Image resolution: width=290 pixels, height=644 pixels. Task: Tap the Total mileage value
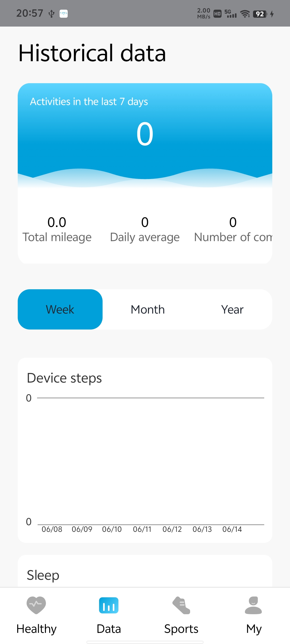point(57,222)
